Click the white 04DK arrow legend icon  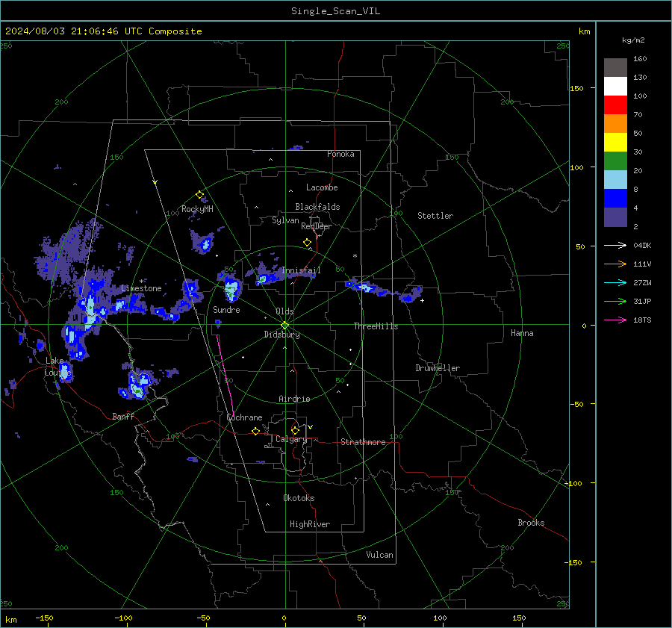[615, 245]
